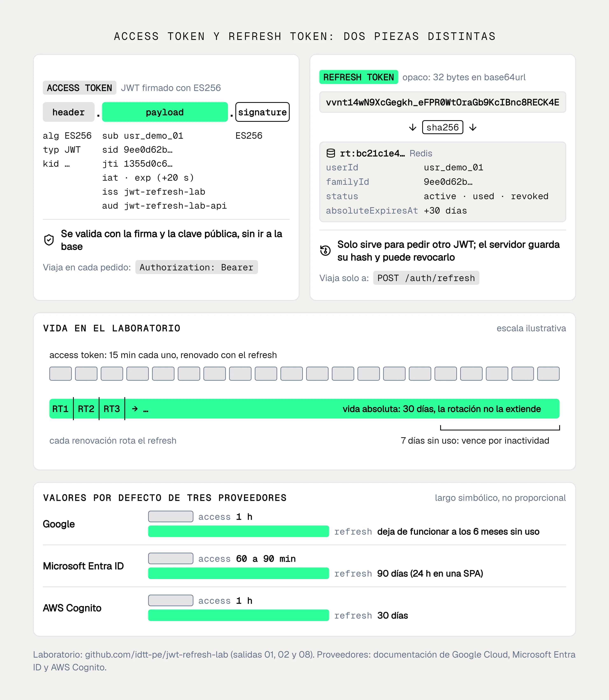609x700 pixels.
Task: Click 'familyId' field name
Action: pyautogui.click(x=347, y=182)
